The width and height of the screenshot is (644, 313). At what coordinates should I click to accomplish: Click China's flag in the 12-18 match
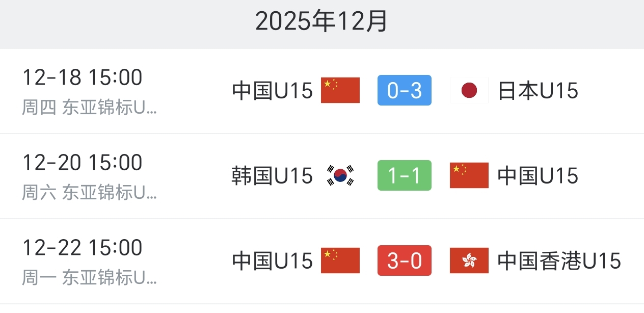(340, 91)
